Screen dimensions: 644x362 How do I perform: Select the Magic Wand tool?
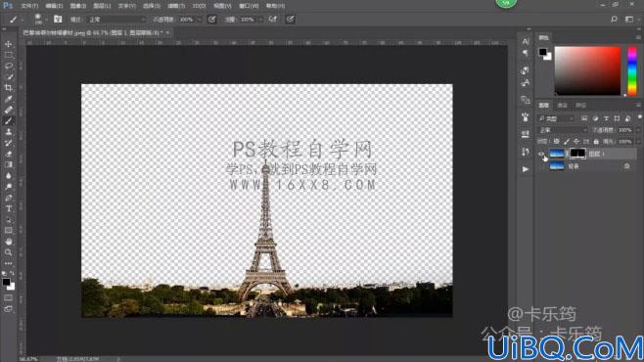coord(8,76)
